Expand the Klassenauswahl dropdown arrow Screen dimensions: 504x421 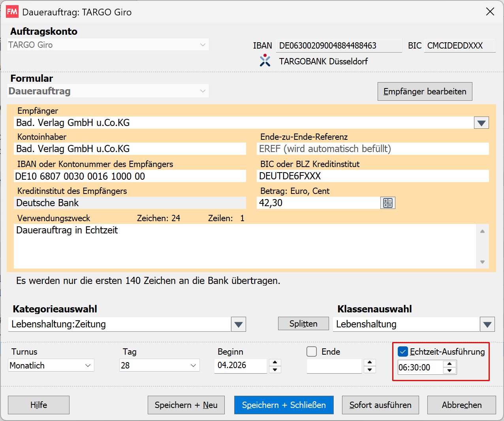pos(487,324)
